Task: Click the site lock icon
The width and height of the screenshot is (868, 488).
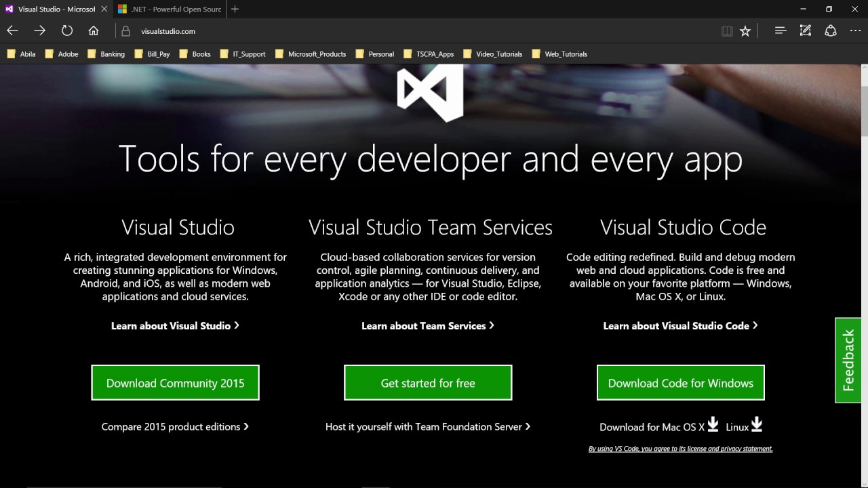Action: pyautogui.click(x=125, y=31)
